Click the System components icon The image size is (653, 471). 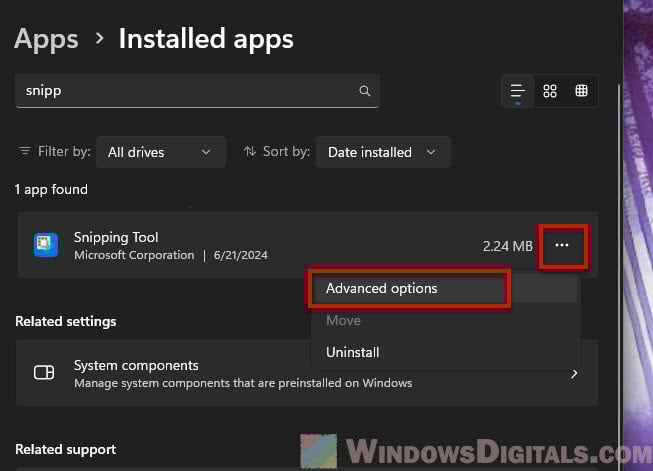(x=44, y=372)
